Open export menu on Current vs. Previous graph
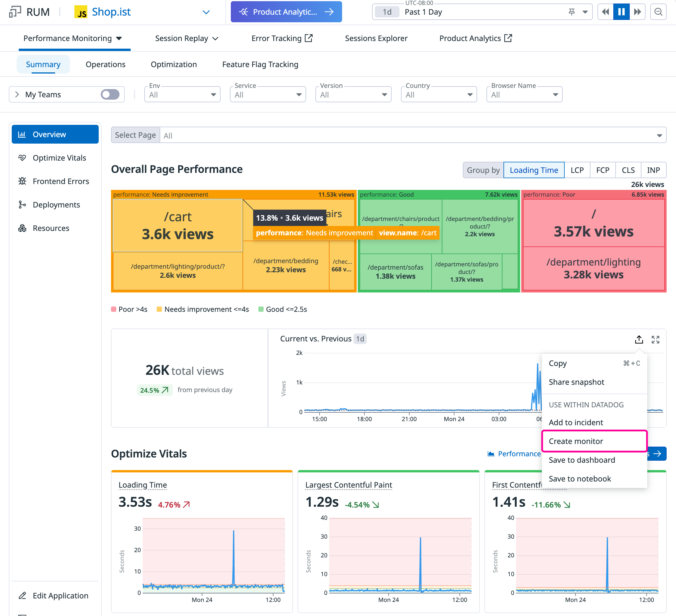The image size is (676, 616). [x=639, y=340]
